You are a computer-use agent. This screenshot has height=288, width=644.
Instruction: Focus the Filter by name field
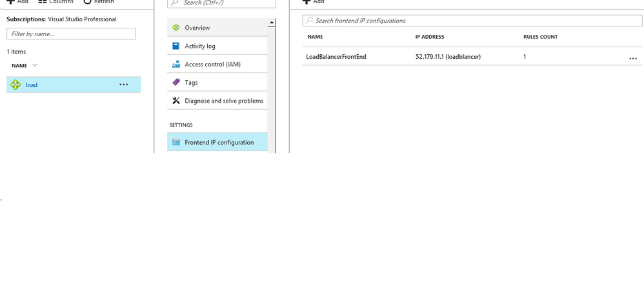71,34
